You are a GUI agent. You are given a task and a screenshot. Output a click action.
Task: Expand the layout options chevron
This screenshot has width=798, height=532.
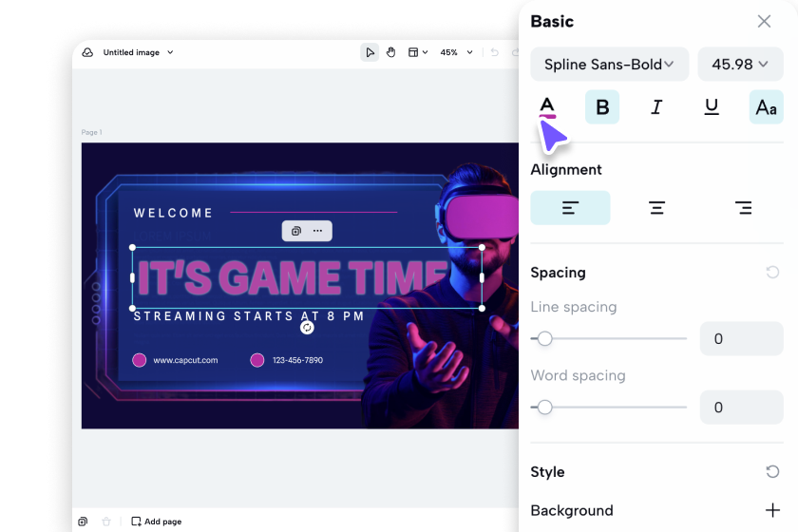point(425,52)
